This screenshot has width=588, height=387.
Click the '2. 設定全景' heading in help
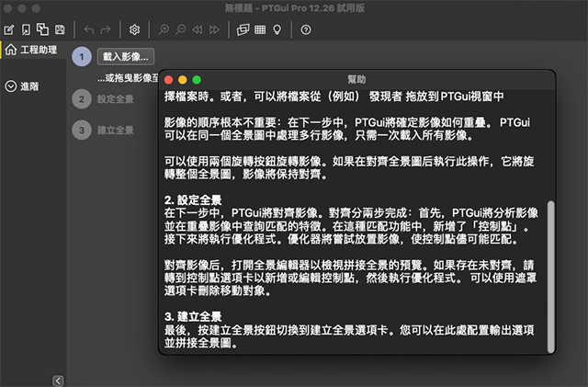click(x=193, y=200)
